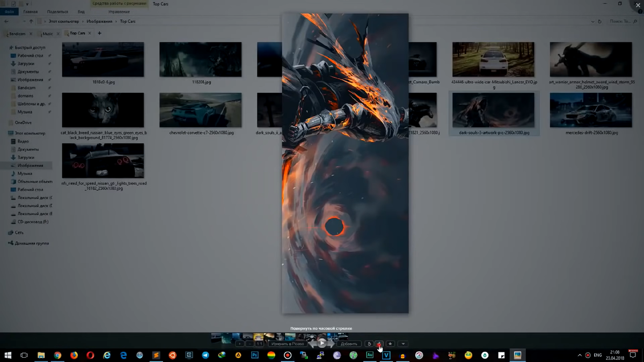644x362 pixels.
Task: Select the yellow car thumbnail in filmstrip
Action: pos(259,337)
